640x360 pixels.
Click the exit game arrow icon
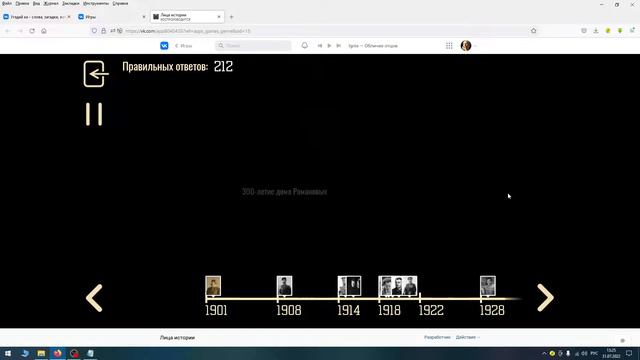96,74
